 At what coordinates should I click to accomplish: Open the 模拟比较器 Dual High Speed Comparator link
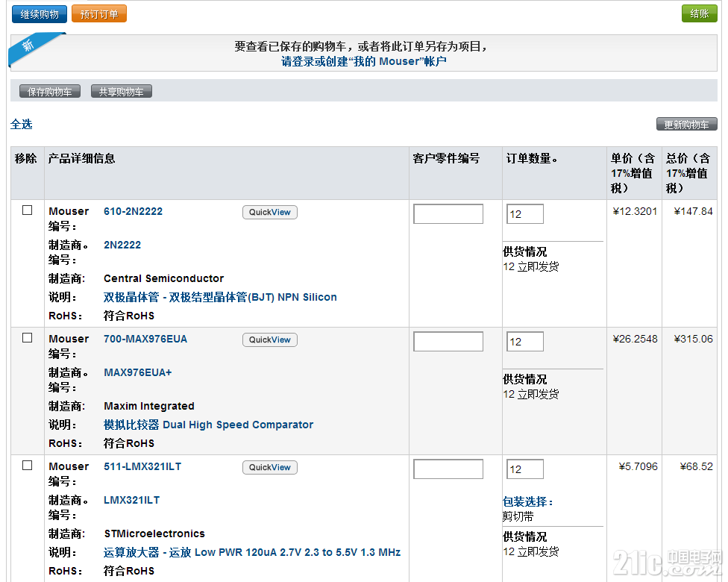(208, 425)
